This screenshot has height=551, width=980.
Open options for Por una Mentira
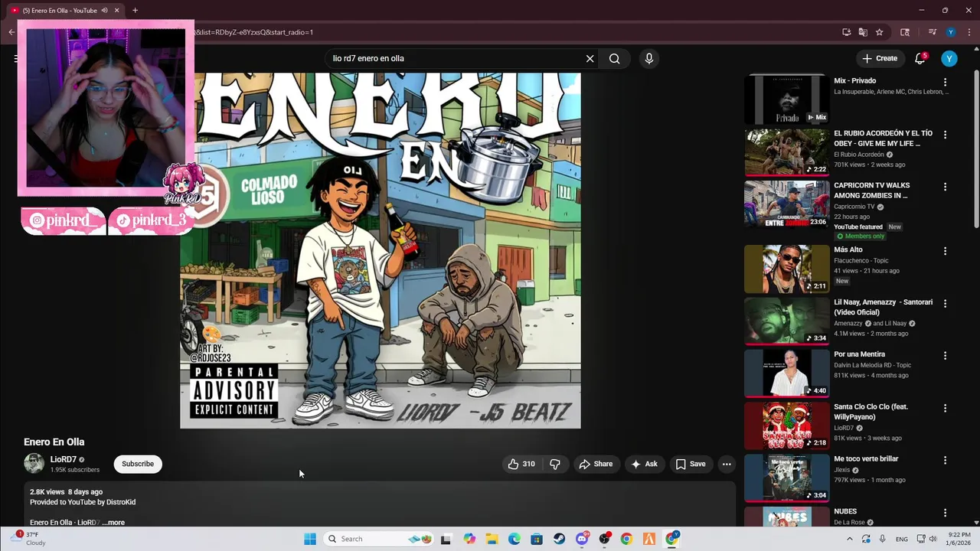coord(945,355)
